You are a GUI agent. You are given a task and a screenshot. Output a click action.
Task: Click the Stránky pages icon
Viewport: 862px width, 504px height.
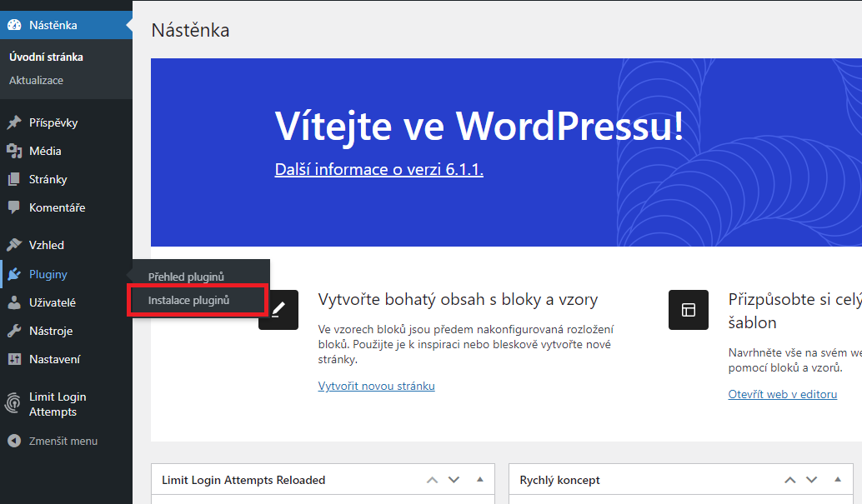[14, 179]
